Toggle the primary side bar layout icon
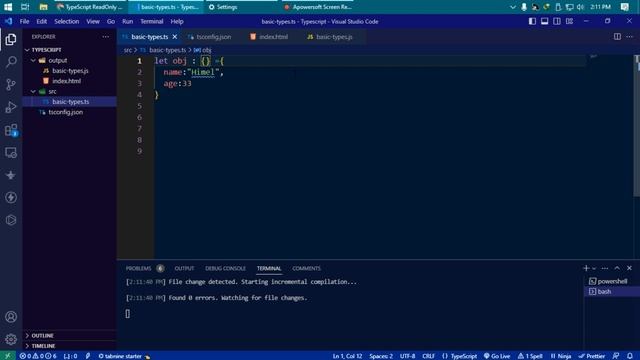640x360 pixels. [532, 21]
